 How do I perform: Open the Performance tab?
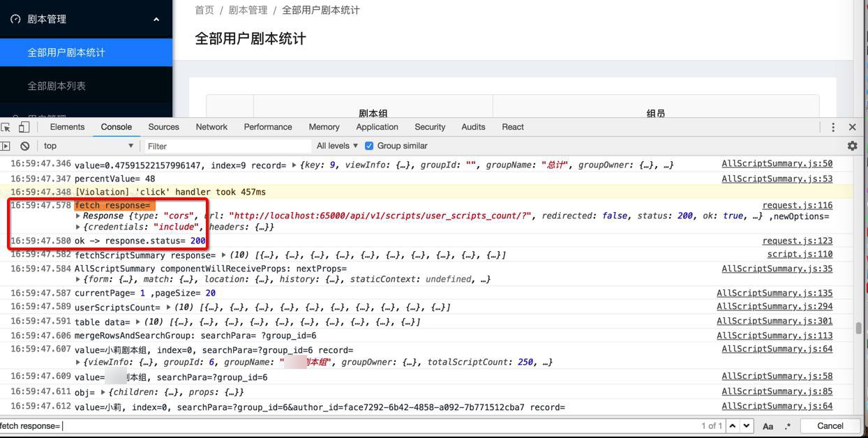(268, 127)
